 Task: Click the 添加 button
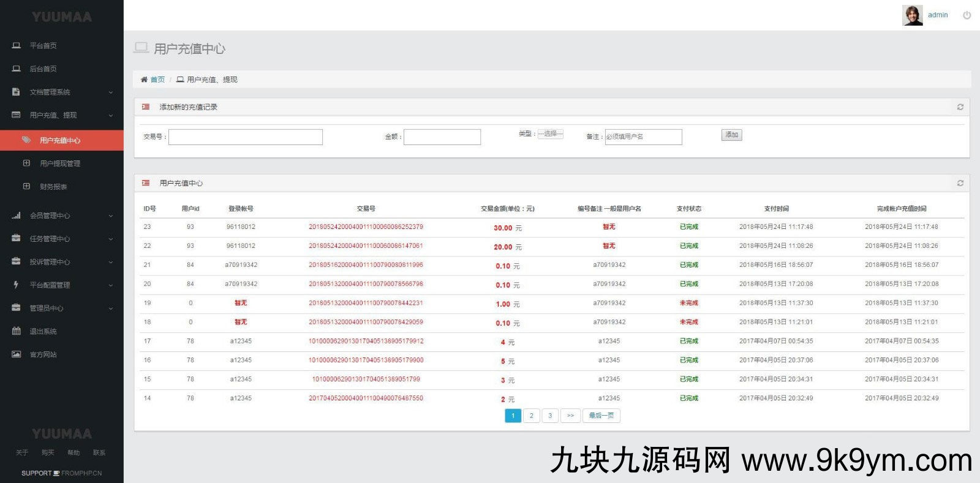coord(731,135)
